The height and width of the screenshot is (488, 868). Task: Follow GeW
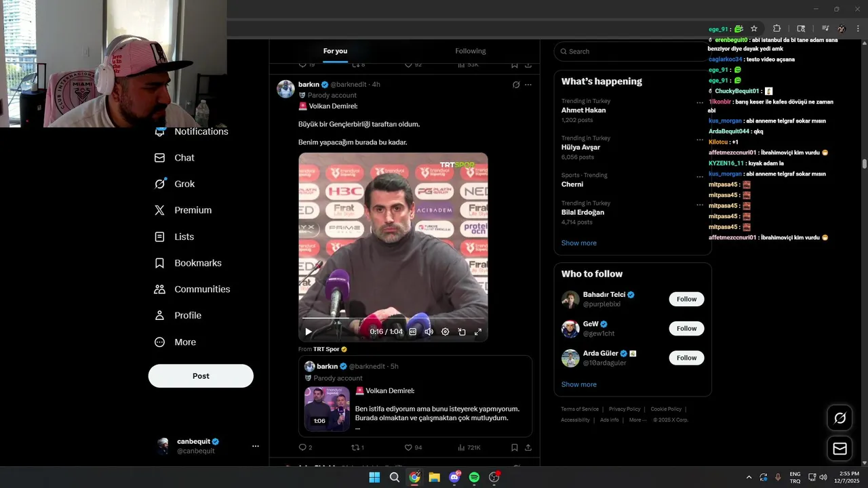(x=686, y=329)
